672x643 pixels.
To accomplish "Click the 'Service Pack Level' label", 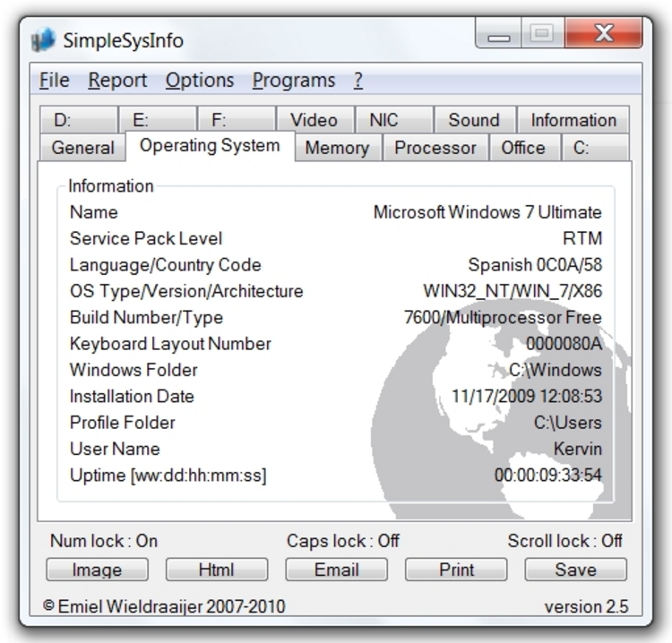I will coord(146,238).
